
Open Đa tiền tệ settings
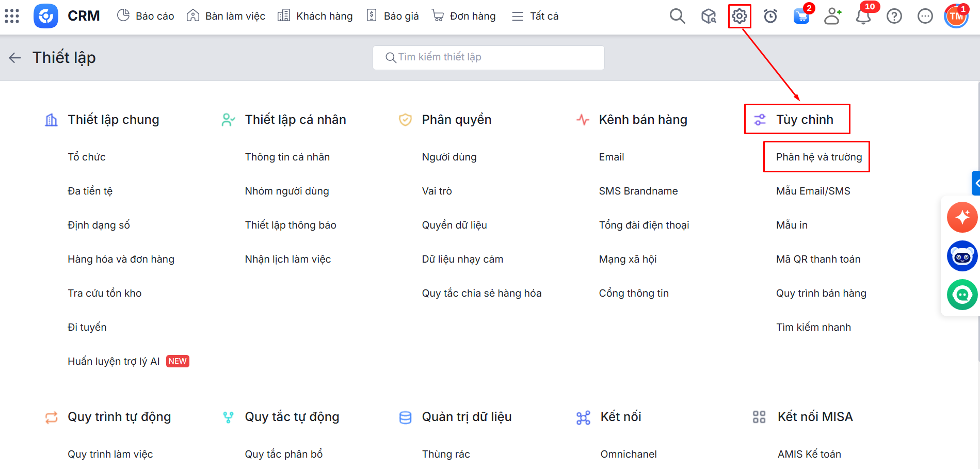[x=90, y=191]
